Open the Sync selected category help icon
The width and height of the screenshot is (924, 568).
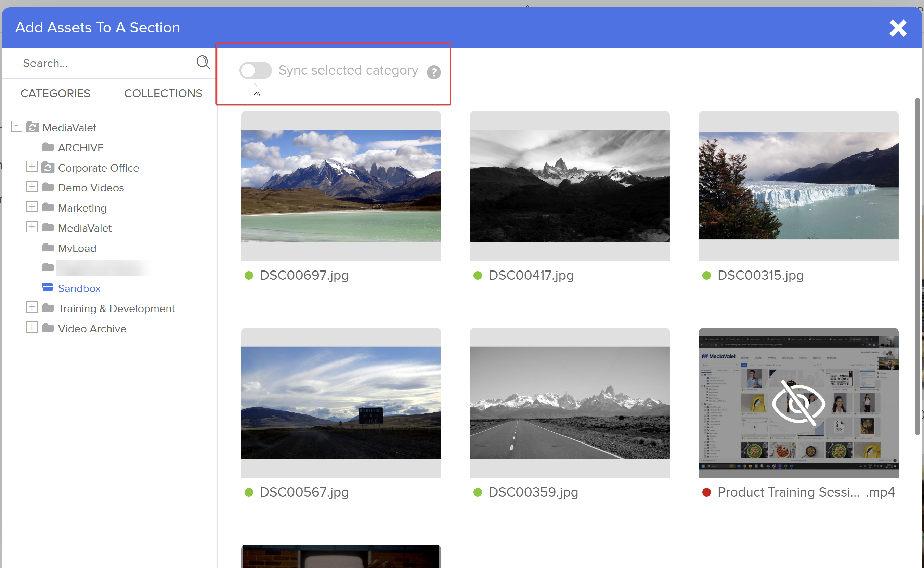pos(434,72)
